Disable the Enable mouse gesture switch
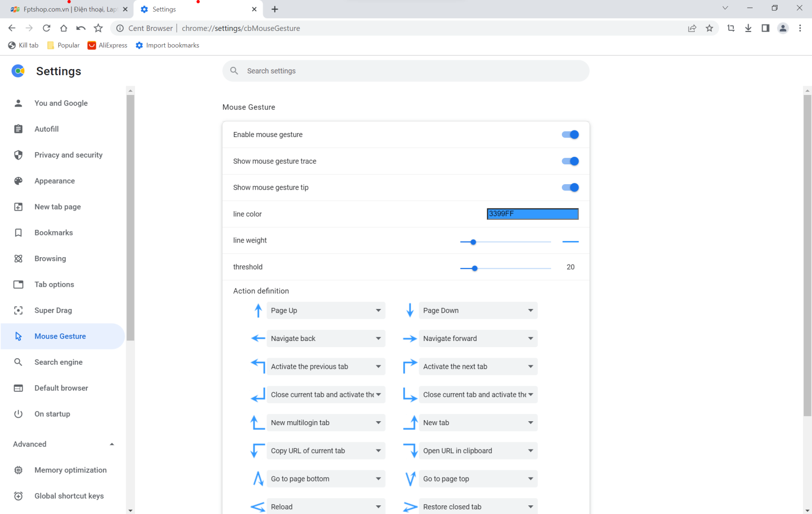This screenshot has width=812, height=514. [x=570, y=134]
